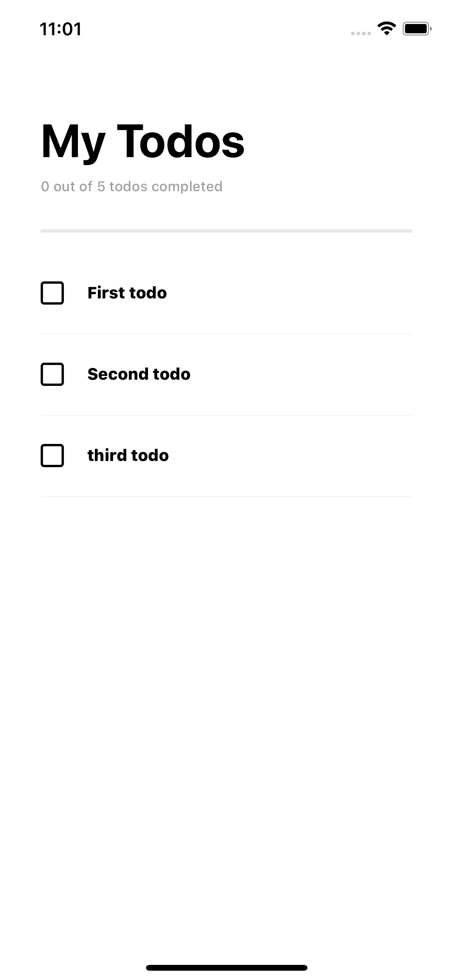Click the todos completed counter text
453x980 pixels.
pos(132,187)
